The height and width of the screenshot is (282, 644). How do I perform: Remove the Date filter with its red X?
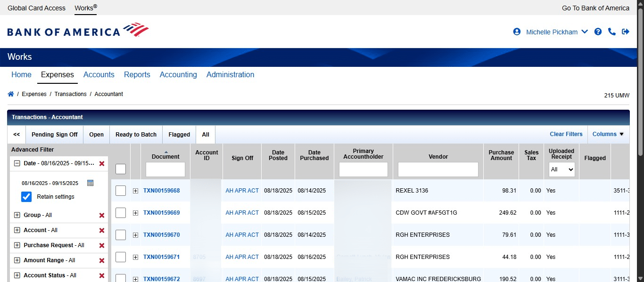101,163
